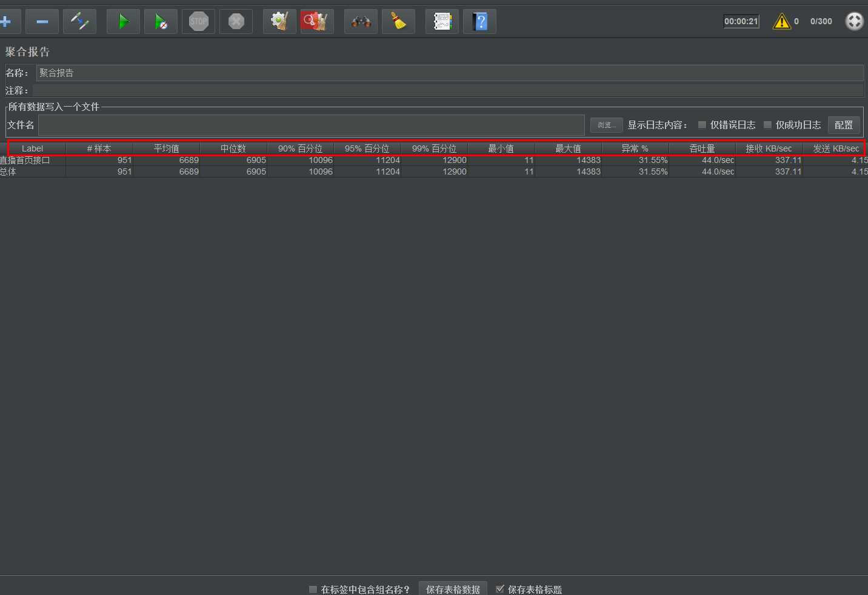Image resolution: width=868 pixels, height=595 pixels.
Task: Sort by 异常 % column header
Action: (635, 148)
